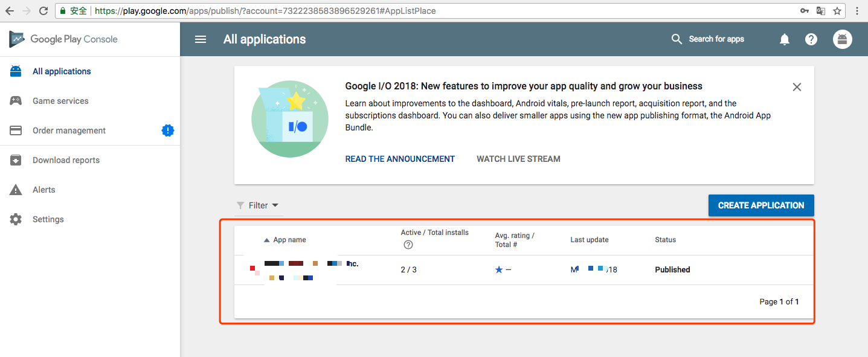868x357 pixels.
Task: Reload the page with browser refresh
Action: 43,11
